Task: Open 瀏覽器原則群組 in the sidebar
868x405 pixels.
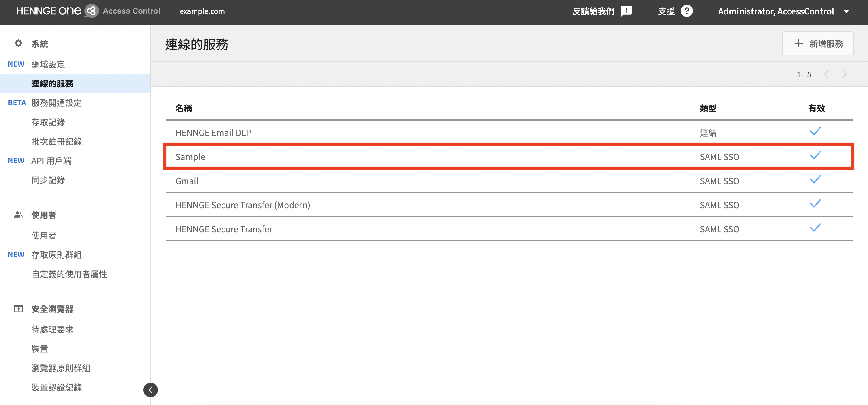Action: (x=61, y=368)
